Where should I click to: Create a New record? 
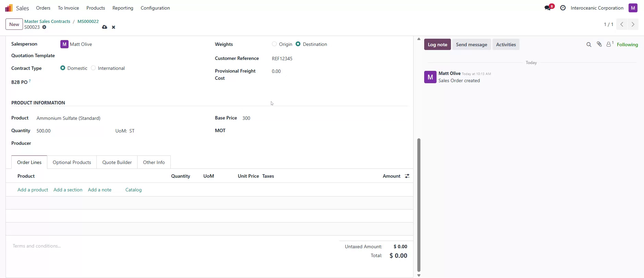point(14,24)
